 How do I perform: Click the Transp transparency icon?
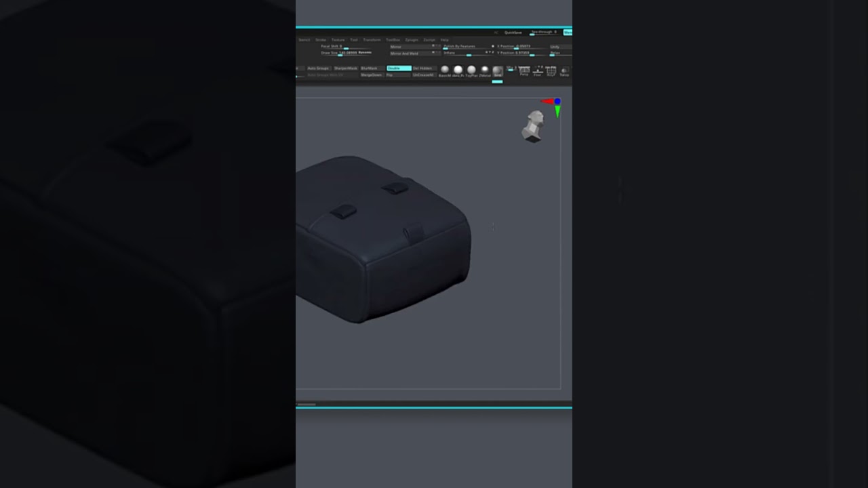(564, 70)
